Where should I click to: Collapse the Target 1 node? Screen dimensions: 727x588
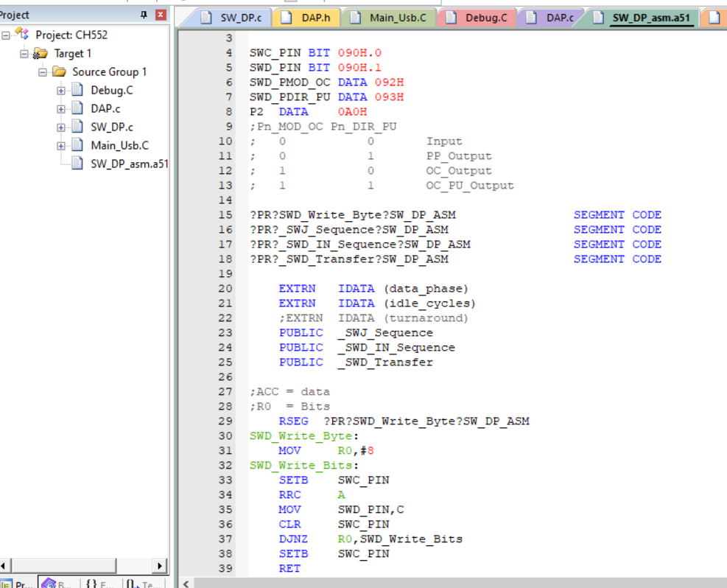tap(24, 53)
